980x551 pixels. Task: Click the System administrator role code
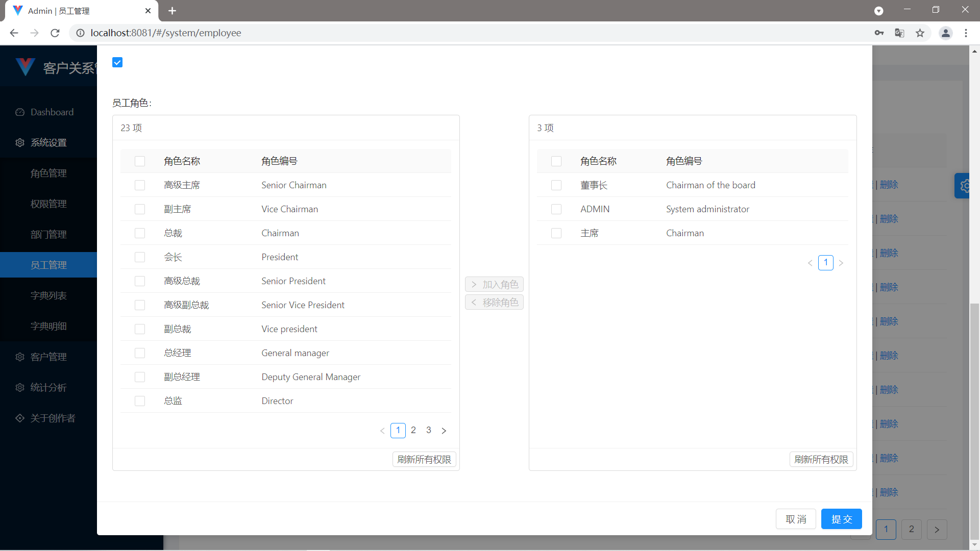(707, 209)
